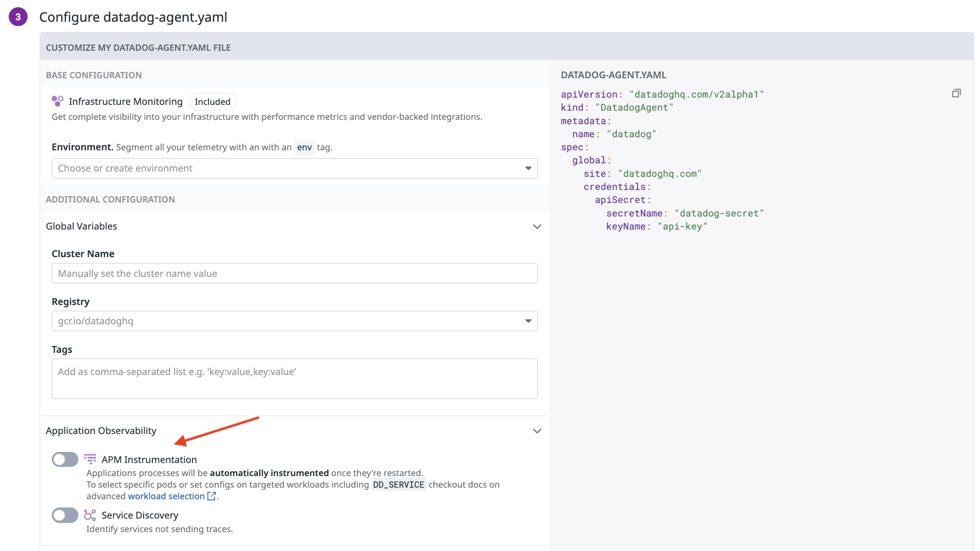Click the step 3 number badge
The width and height of the screenshot is (980, 551).
[x=18, y=17]
